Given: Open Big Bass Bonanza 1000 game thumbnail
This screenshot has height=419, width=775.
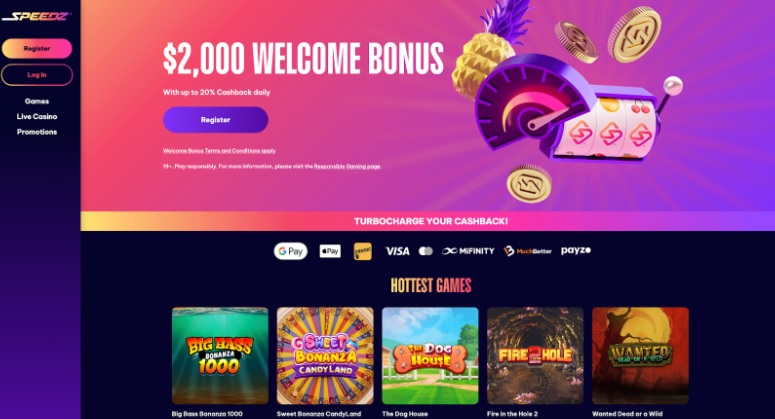Looking at the screenshot, I should tap(220, 356).
